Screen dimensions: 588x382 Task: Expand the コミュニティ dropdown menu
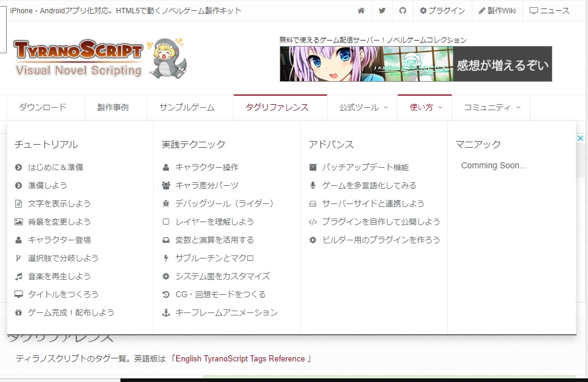(492, 107)
